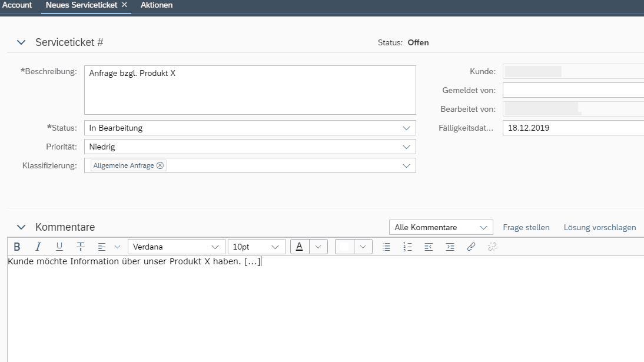Open text alignment options arrow

pos(118,247)
